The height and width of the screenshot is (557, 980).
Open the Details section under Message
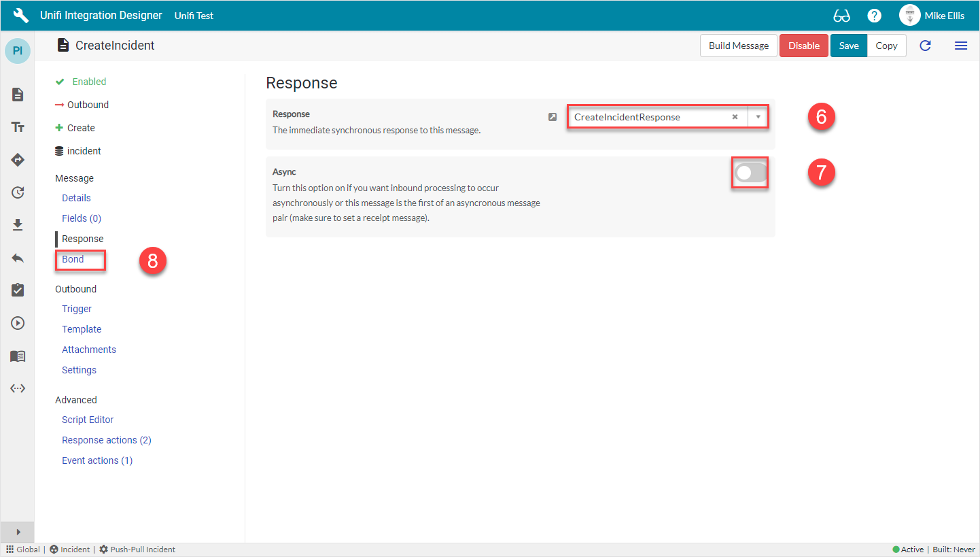click(75, 197)
